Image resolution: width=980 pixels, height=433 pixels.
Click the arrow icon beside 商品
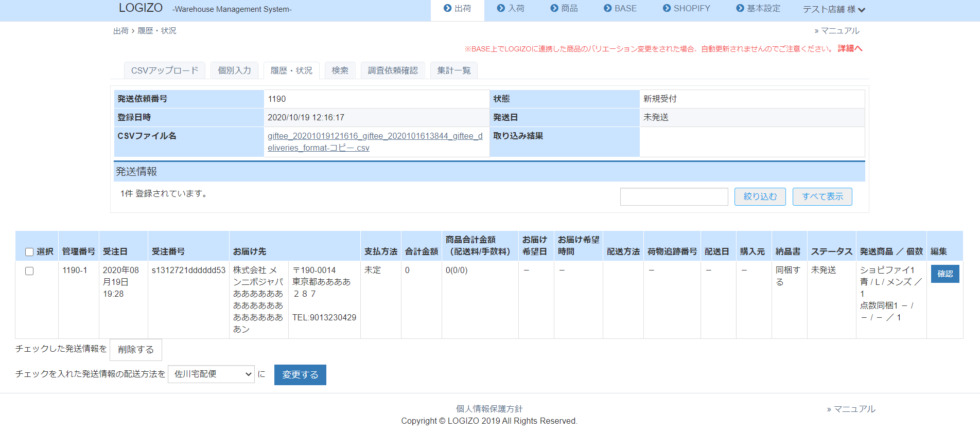click(x=554, y=8)
